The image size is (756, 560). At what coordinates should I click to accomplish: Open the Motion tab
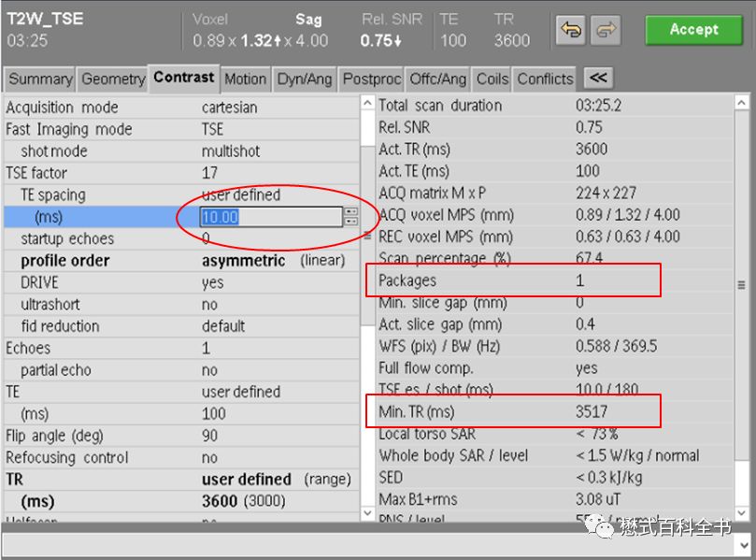coord(245,79)
